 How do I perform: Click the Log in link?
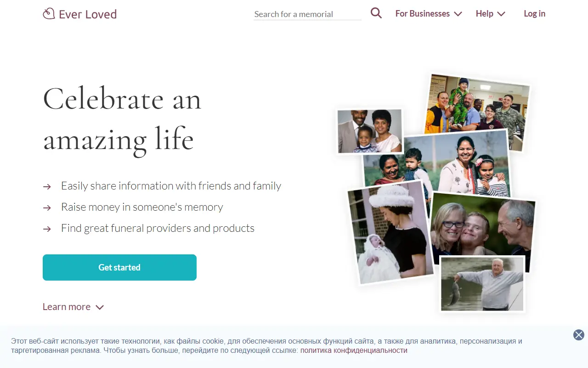[x=535, y=14]
